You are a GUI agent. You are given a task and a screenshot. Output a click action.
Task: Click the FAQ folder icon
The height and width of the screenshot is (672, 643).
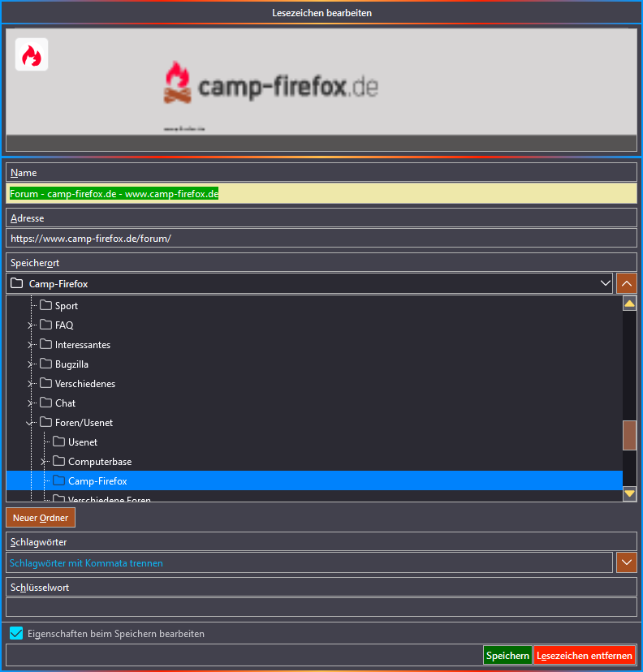click(x=45, y=325)
